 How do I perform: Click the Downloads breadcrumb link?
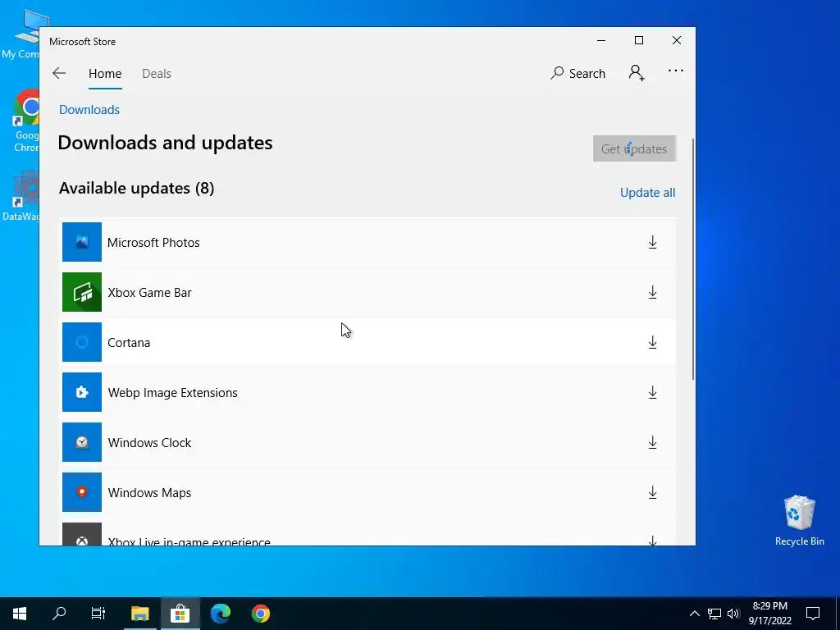tap(89, 110)
